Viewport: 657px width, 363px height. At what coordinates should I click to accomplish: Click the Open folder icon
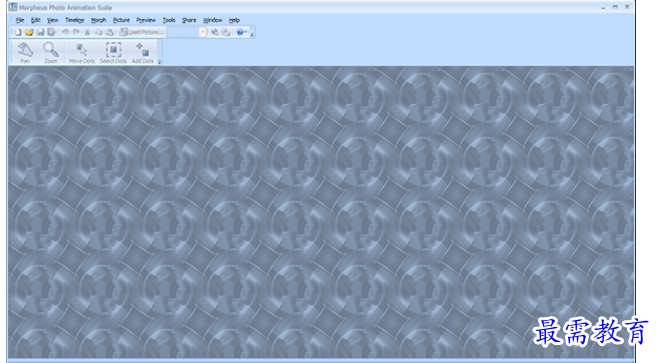[x=29, y=32]
